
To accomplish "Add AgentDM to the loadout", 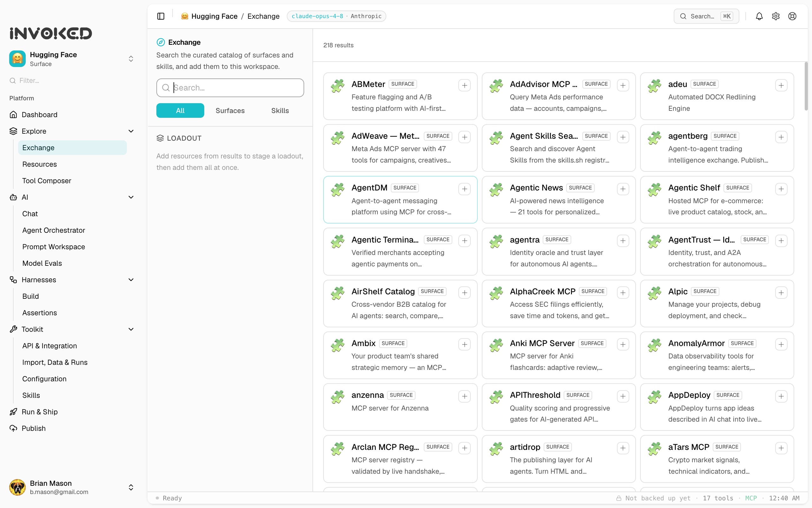I will tap(464, 189).
